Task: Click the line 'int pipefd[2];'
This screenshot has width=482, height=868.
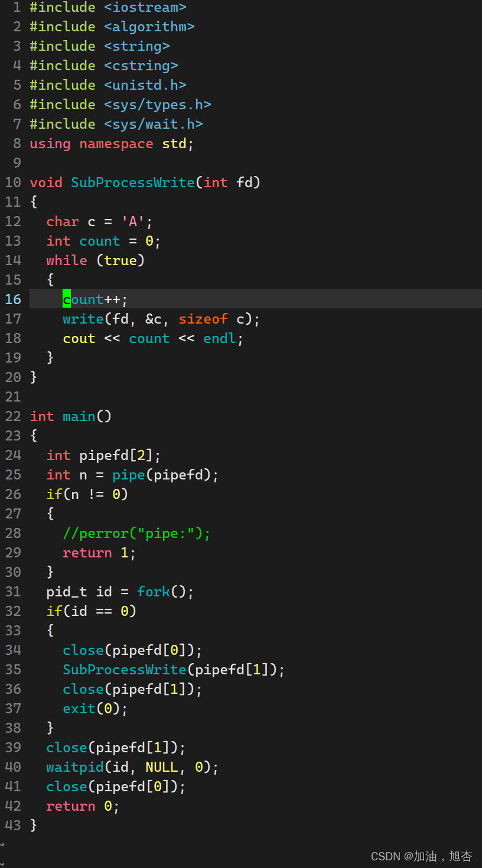Action: tap(104, 456)
